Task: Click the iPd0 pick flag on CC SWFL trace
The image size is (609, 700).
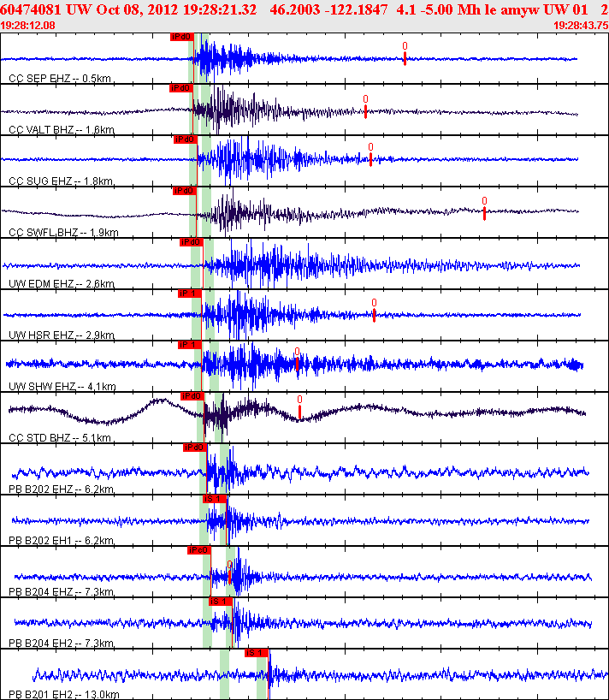Action: [x=184, y=191]
